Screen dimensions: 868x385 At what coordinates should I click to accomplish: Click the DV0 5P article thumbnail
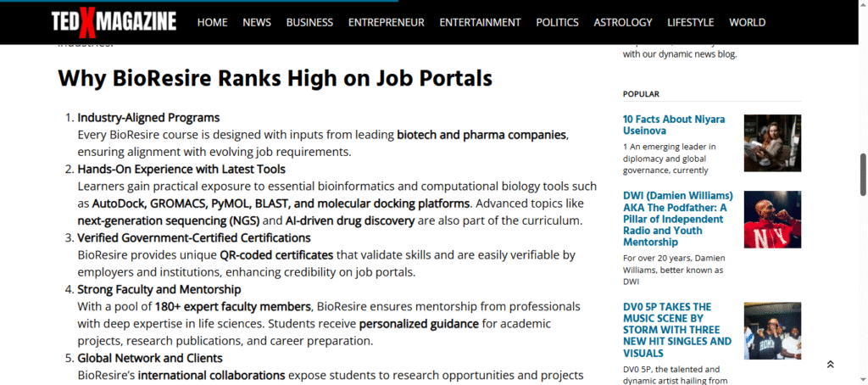tap(772, 331)
